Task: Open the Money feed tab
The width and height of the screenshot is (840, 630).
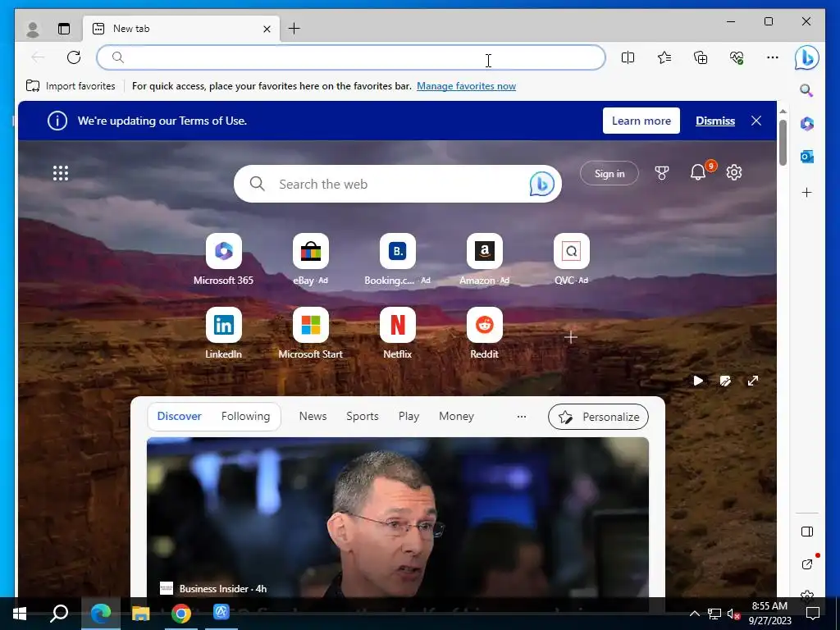Action: click(x=456, y=416)
